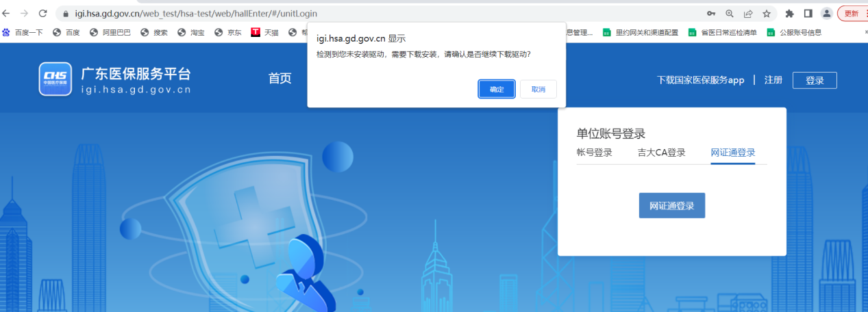Switch to the 吉大CA登录 tab
The image size is (868, 312).
[x=661, y=153]
